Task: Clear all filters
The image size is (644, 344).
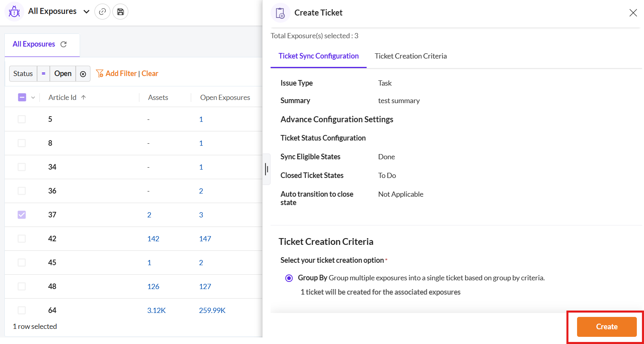Action: pyautogui.click(x=150, y=74)
